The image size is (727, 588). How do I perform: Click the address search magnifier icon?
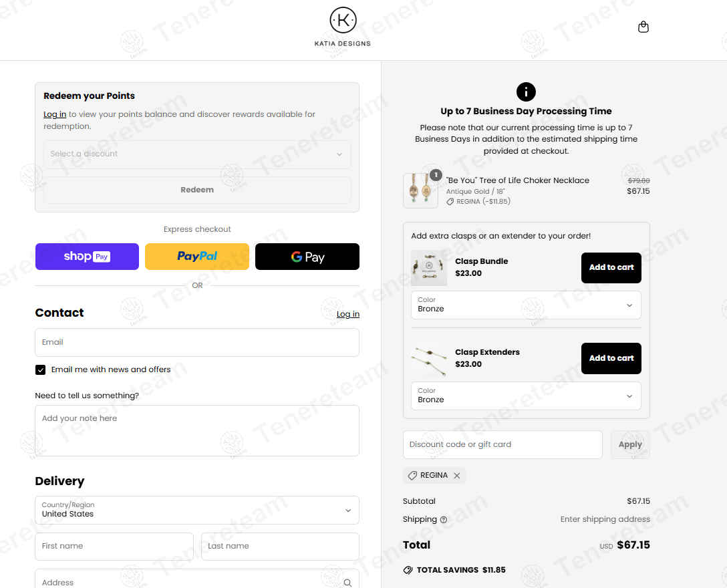(347, 583)
